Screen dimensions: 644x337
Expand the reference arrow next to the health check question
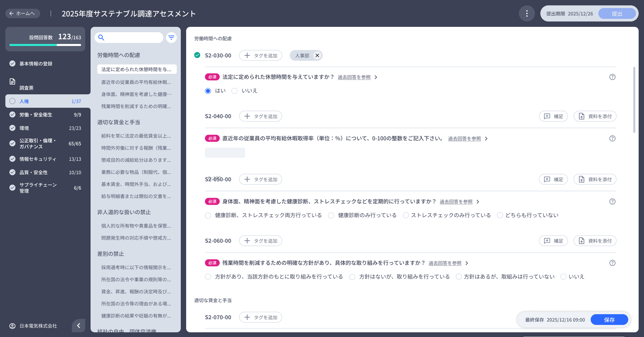pyautogui.click(x=478, y=202)
